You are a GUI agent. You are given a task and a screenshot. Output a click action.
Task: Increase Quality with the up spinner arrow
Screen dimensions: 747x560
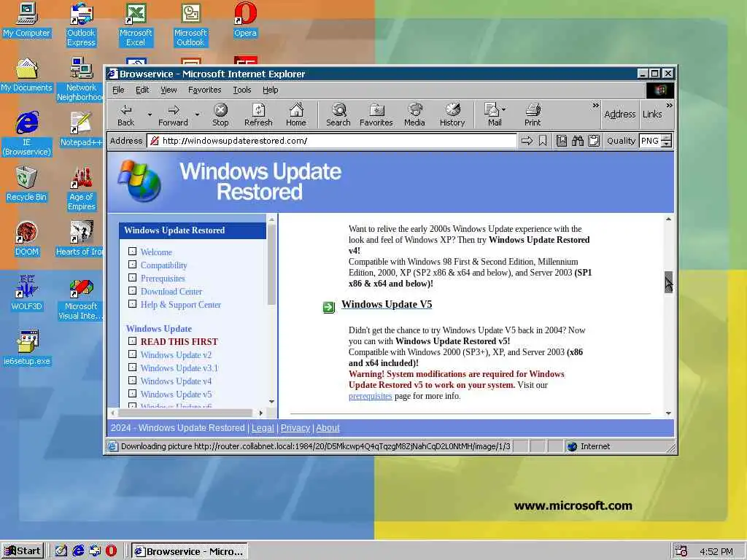[667, 137]
